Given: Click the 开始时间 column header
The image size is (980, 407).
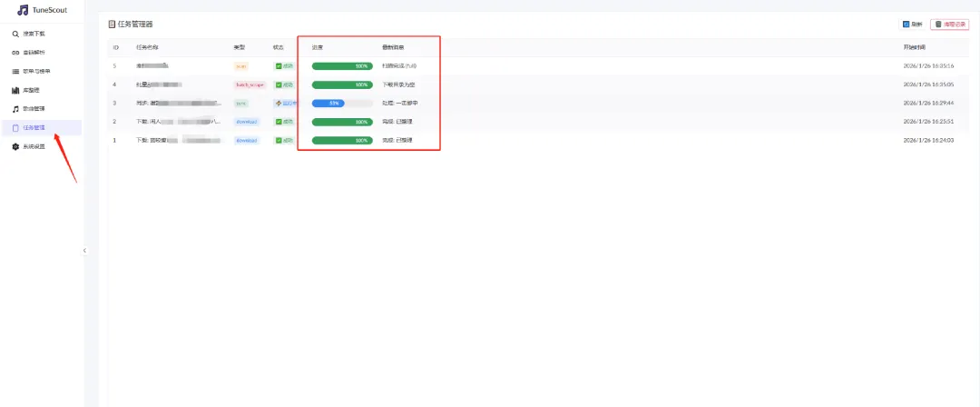Looking at the screenshot, I should [x=915, y=47].
